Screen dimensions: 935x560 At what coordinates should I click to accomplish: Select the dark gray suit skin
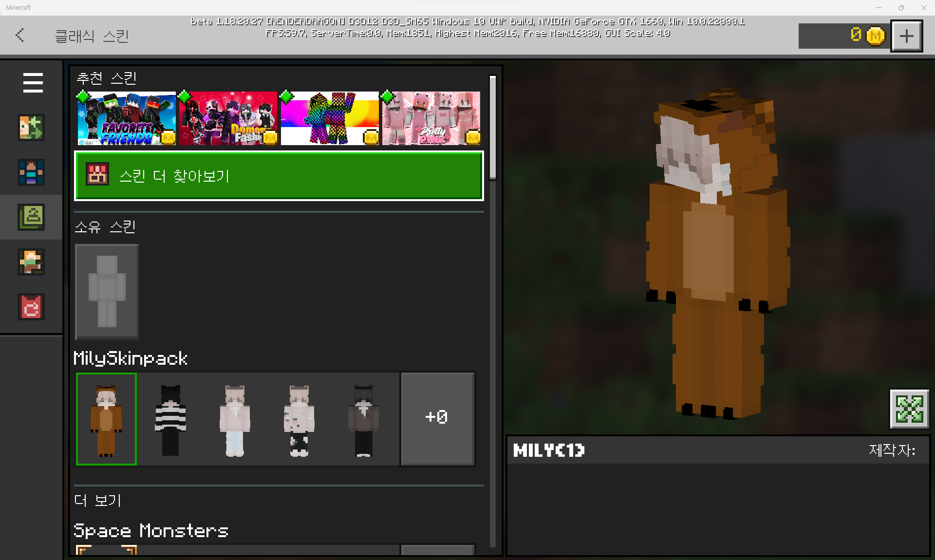[x=363, y=419]
